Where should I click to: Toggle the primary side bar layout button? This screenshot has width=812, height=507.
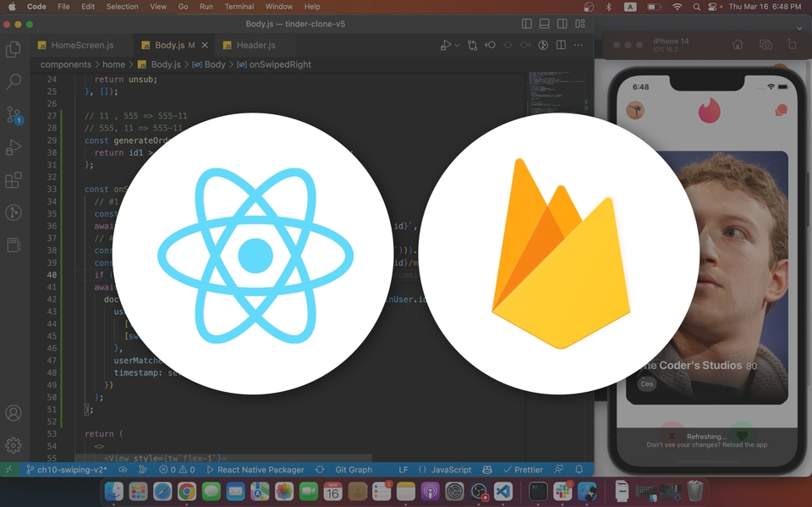click(527, 24)
